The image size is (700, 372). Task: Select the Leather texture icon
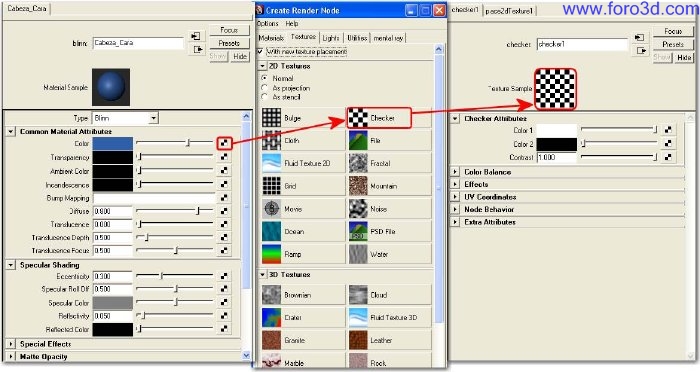click(x=358, y=340)
